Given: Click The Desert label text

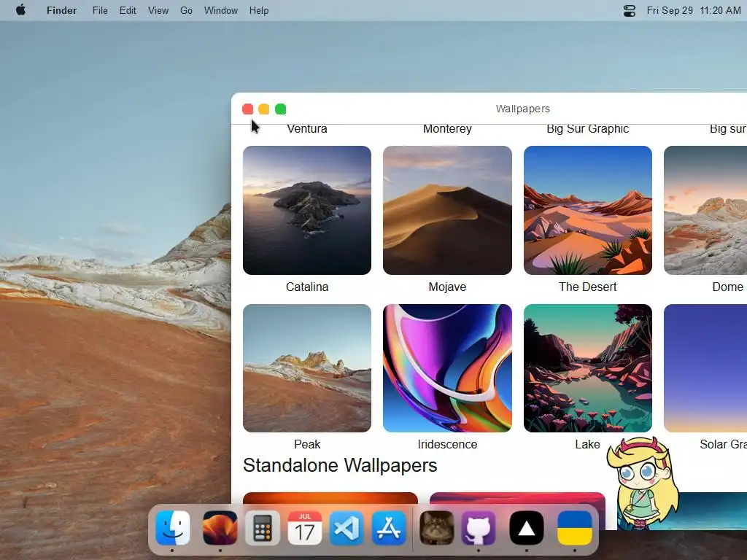Looking at the screenshot, I should tap(588, 287).
